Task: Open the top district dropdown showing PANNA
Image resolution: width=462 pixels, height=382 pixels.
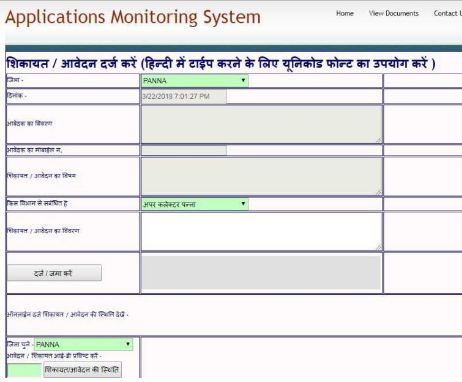Action: pos(195,81)
